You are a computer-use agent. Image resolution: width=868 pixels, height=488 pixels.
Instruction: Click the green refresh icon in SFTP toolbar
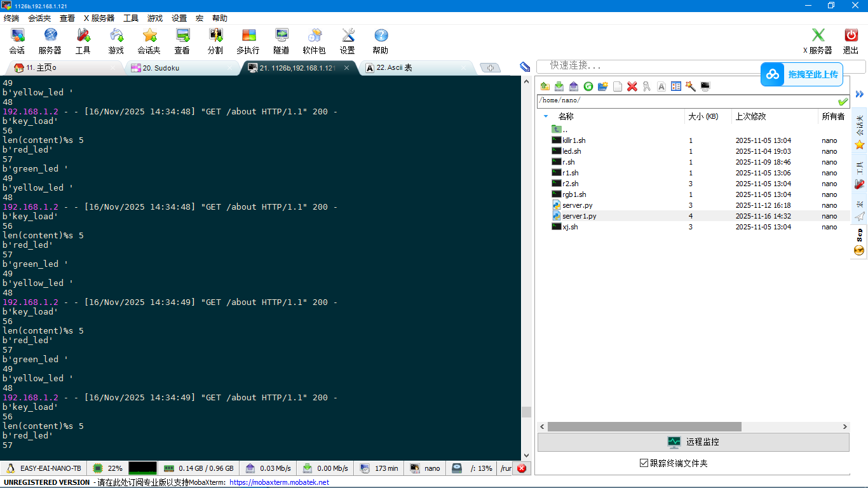pos(588,86)
